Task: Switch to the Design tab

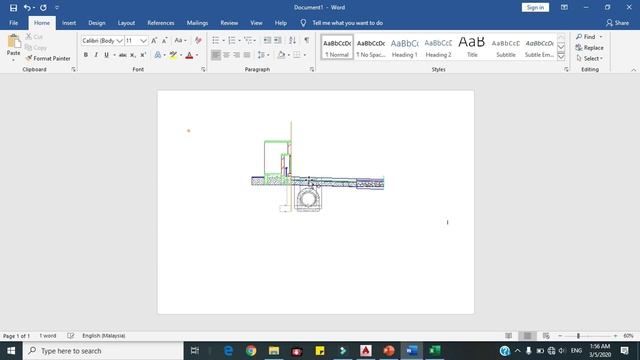Action: (97, 23)
